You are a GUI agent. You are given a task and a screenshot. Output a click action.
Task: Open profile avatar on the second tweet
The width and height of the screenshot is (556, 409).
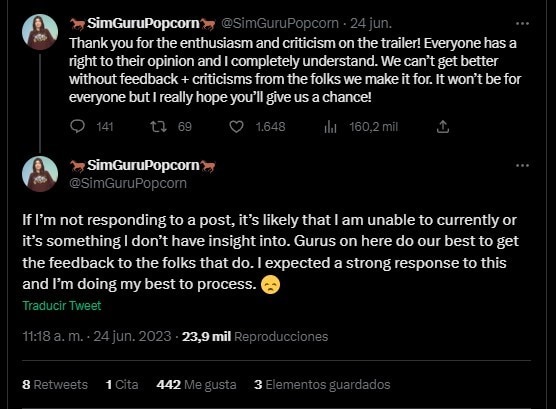[40, 174]
